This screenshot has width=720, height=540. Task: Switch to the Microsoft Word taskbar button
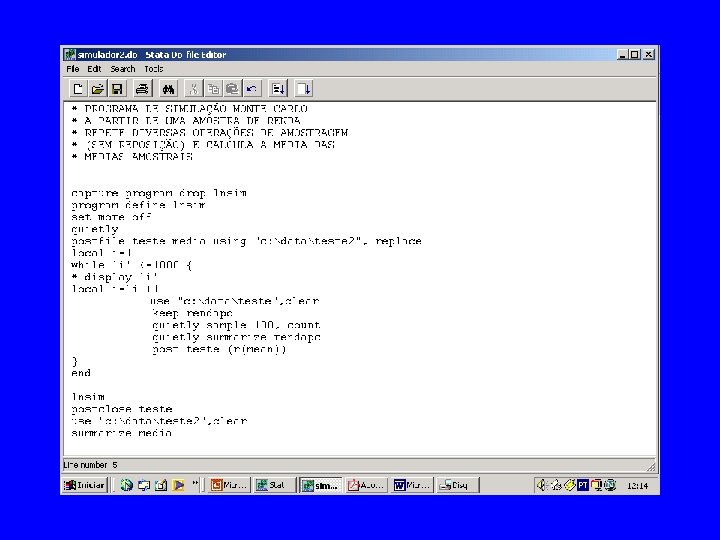[411, 485]
